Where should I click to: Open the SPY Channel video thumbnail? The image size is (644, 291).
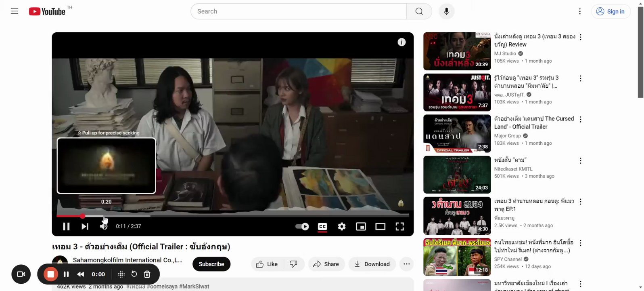pos(457,257)
